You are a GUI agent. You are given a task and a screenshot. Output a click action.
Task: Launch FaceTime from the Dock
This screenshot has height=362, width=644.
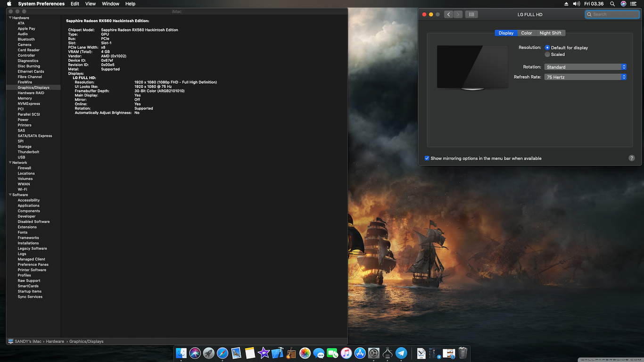coord(333,353)
